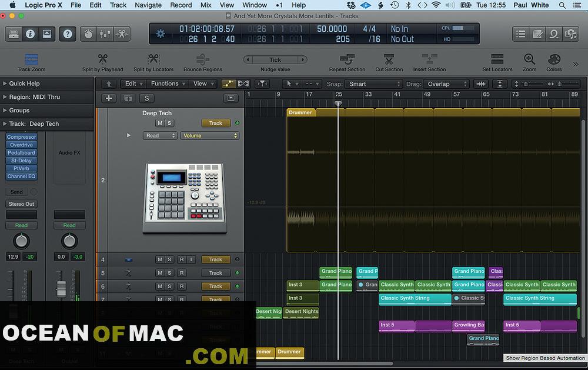The image size is (588, 370).
Task: Solo the Deep Tech track
Action: 169,123
